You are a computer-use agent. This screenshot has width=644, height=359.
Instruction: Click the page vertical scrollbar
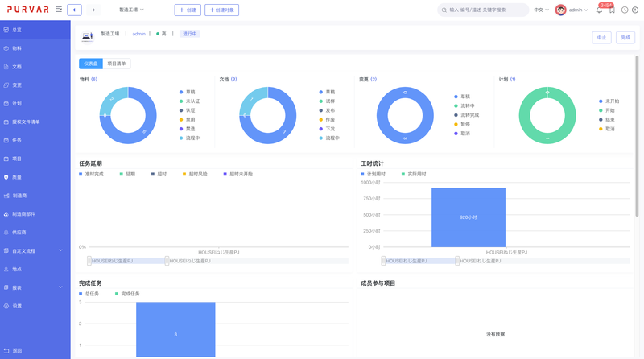[637, 135]
